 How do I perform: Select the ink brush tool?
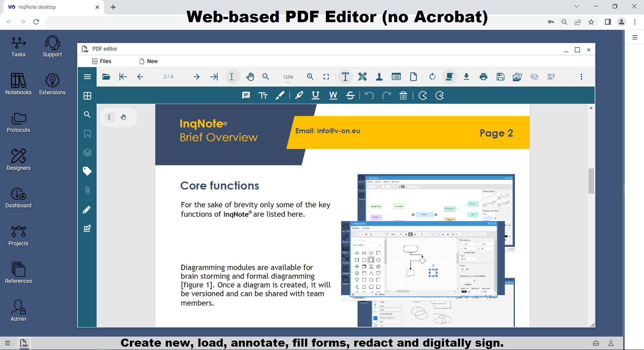[x=280, y=96]
